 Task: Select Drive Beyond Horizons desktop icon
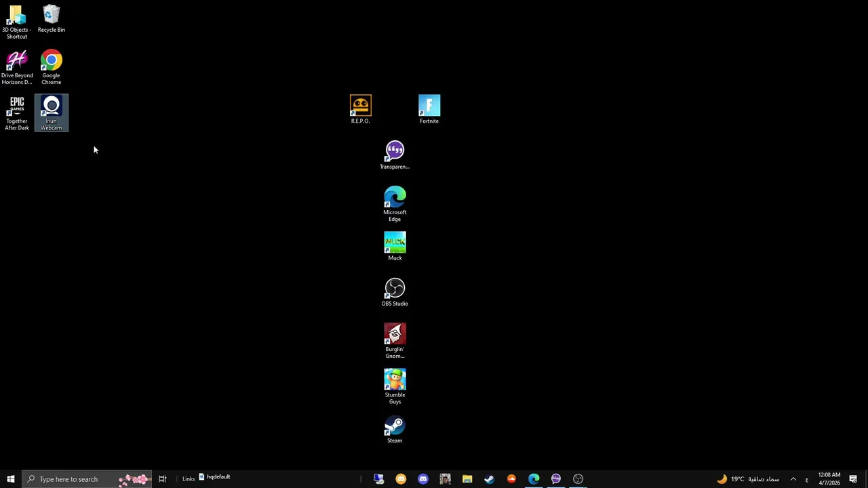point(17,67)
